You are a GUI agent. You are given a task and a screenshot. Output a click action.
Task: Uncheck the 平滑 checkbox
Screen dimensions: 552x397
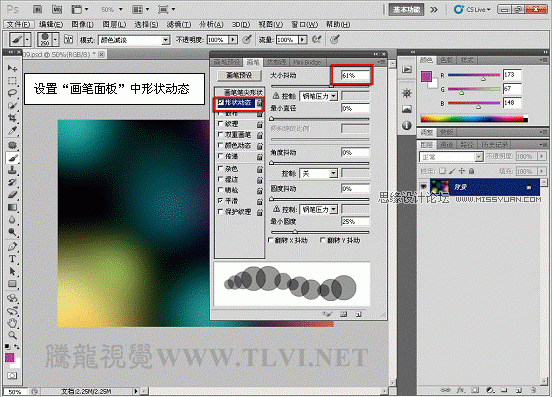(221, 201)
